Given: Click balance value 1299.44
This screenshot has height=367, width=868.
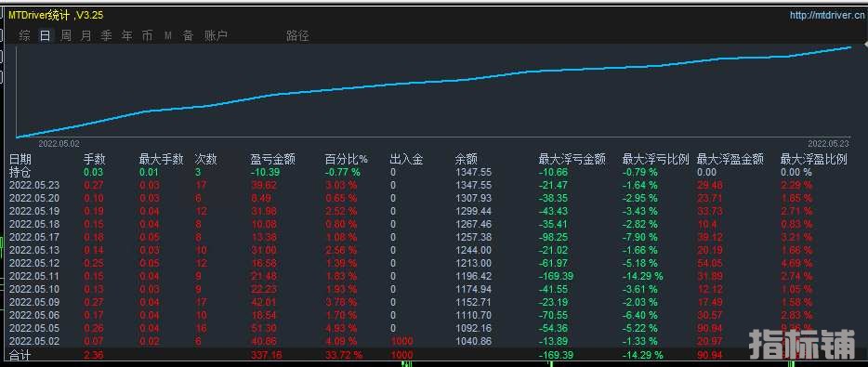Looking at the screenshot, I should click(473, 212).
